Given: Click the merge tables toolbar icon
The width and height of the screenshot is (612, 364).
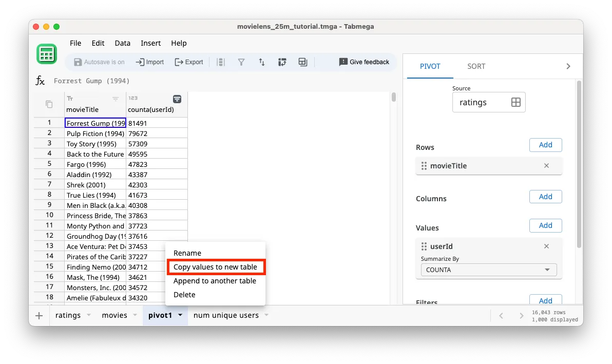Looking at the screenshot, I should [302, 62].
